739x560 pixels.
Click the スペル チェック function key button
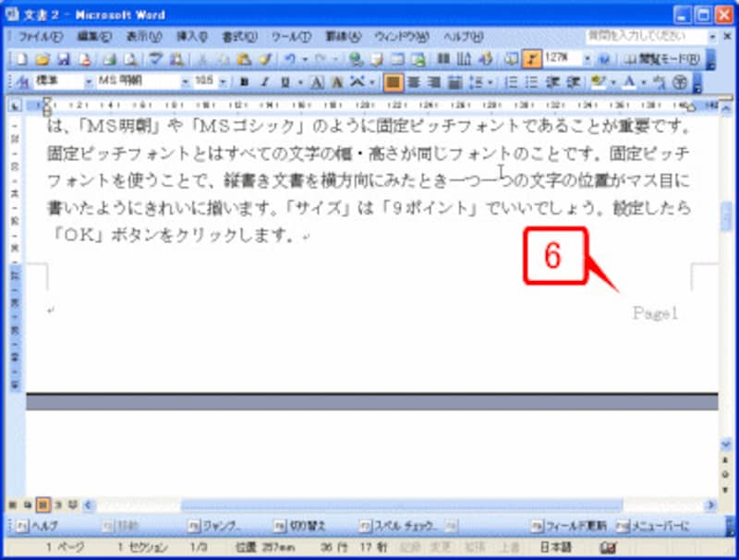399,526
